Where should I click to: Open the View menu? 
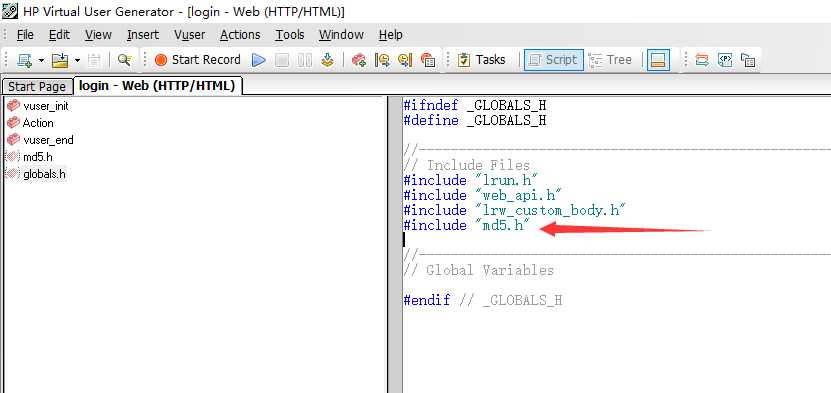(x=98, y=35)
